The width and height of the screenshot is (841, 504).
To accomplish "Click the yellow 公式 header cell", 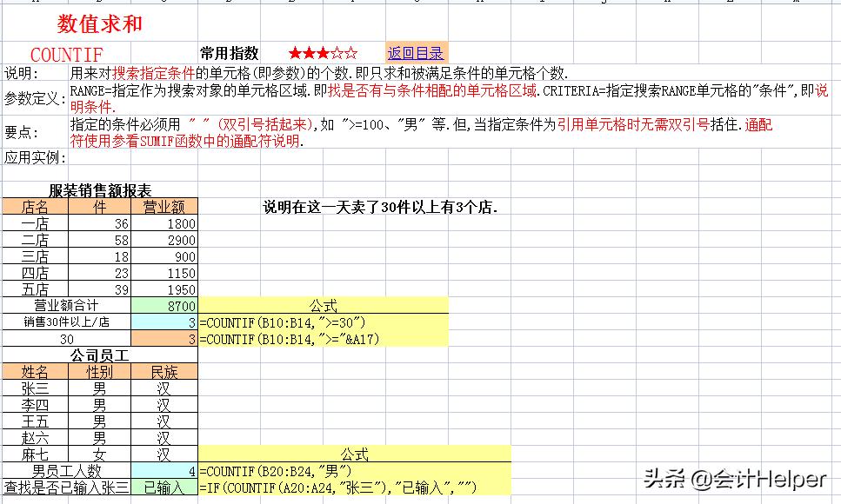I will 322,306.
